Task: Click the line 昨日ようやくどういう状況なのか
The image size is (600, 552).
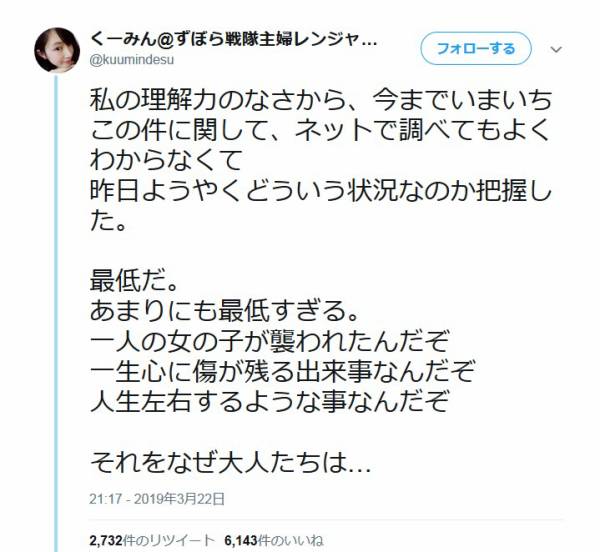Action: (x=321, y=191)
